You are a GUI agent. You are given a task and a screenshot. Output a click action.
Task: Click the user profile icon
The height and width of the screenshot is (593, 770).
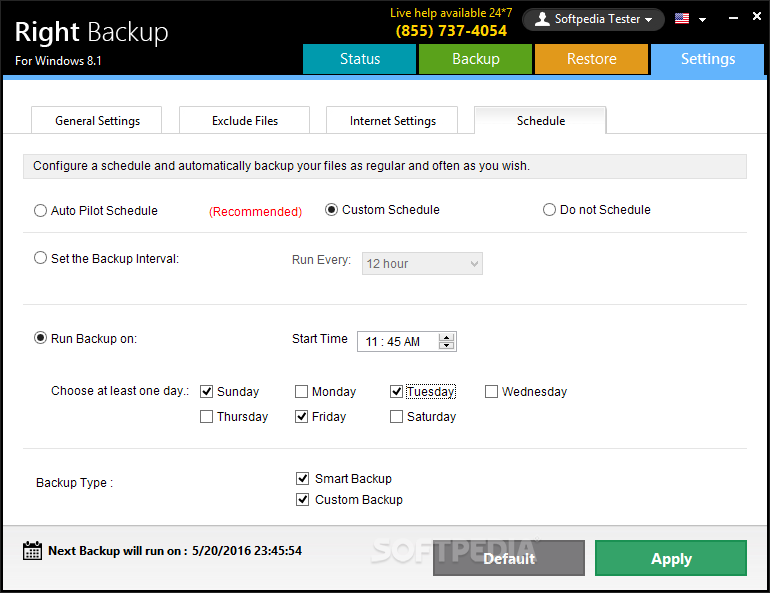542,19
